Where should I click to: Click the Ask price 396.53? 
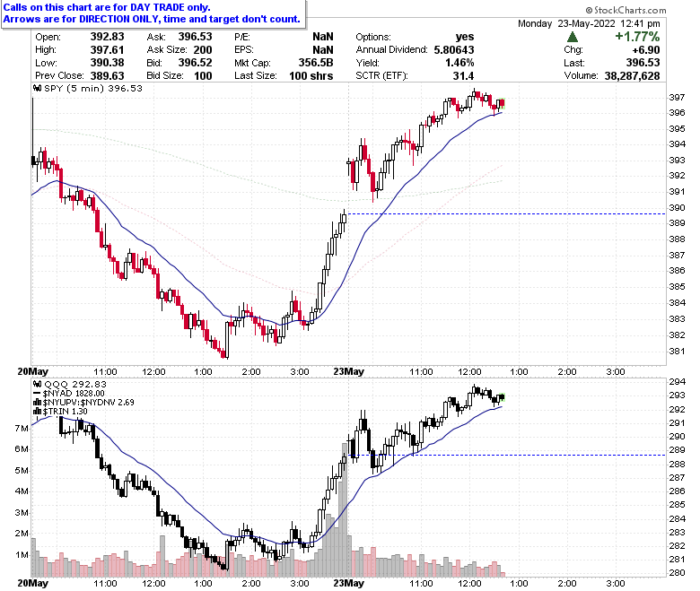(x=195, y=37)
